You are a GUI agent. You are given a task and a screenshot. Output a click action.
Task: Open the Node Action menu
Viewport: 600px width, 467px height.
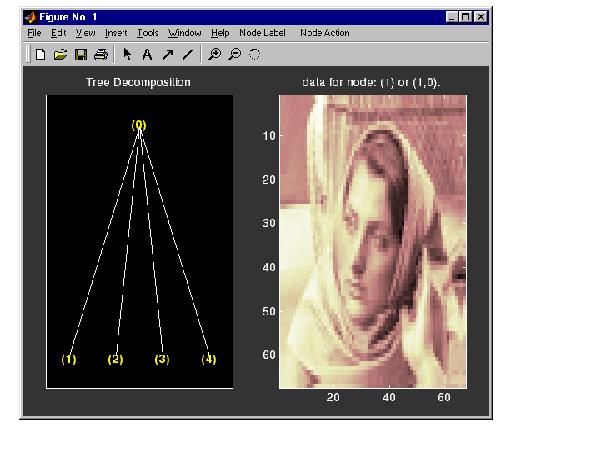[324, 33]
